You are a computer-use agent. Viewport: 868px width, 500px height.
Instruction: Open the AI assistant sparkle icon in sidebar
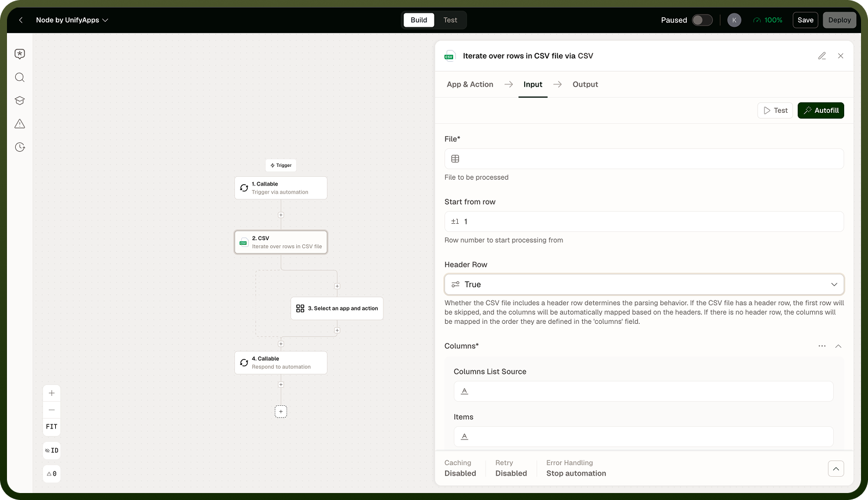[x=20, y=54]
